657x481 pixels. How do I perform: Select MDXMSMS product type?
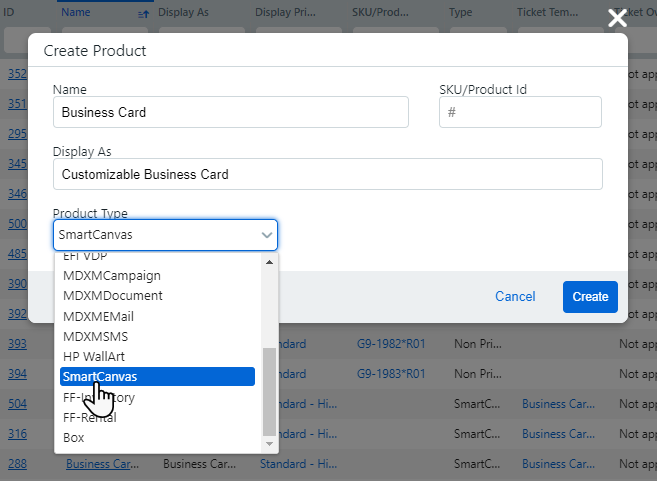95,336
